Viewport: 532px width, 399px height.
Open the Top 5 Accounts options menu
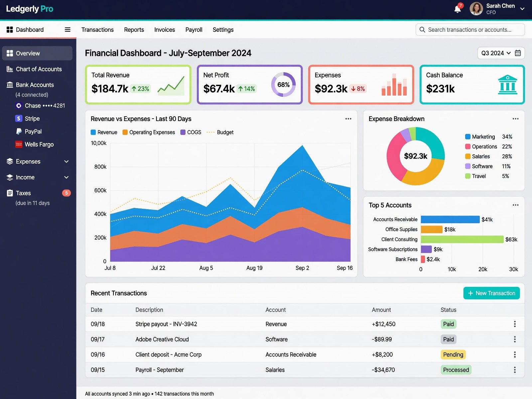tap(515, 205)
